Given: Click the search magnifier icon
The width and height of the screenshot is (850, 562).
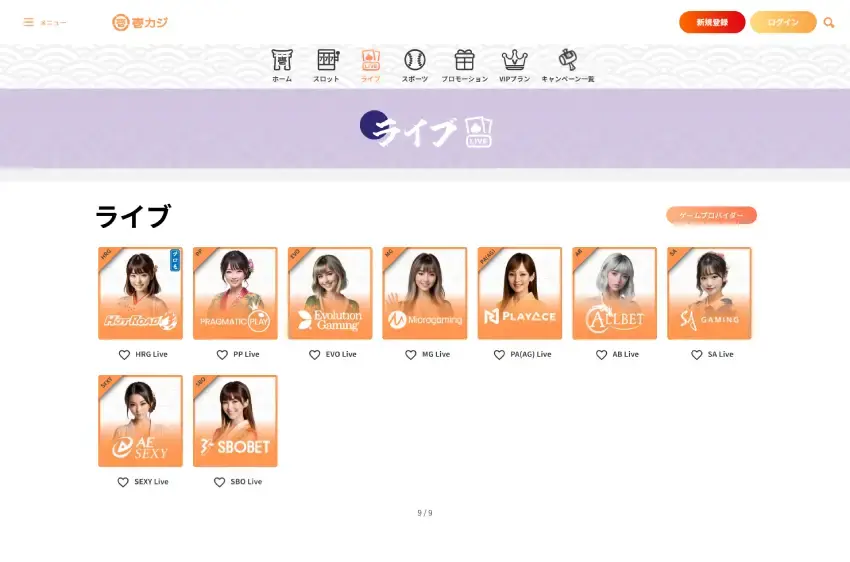Looking at the screenshot, I should [829, 22].
